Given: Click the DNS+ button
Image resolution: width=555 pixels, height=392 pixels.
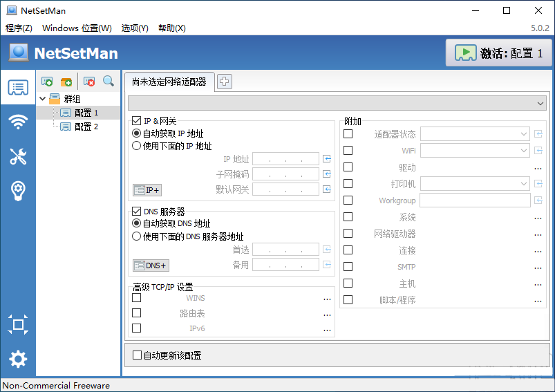Looking at the screenshot, I should pos(151,265).
